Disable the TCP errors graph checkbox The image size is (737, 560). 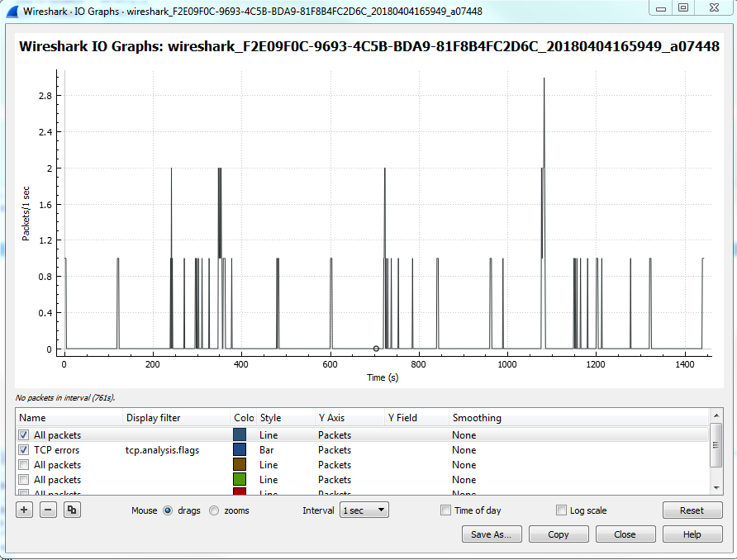(24, 450)
